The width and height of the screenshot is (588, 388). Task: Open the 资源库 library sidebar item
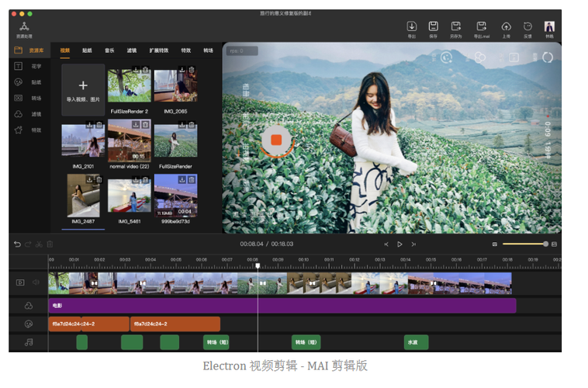tap(29, 50)
